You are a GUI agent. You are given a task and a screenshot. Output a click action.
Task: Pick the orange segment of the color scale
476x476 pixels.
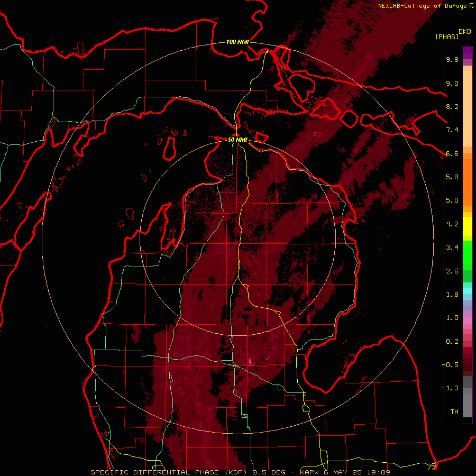[467, 182]
